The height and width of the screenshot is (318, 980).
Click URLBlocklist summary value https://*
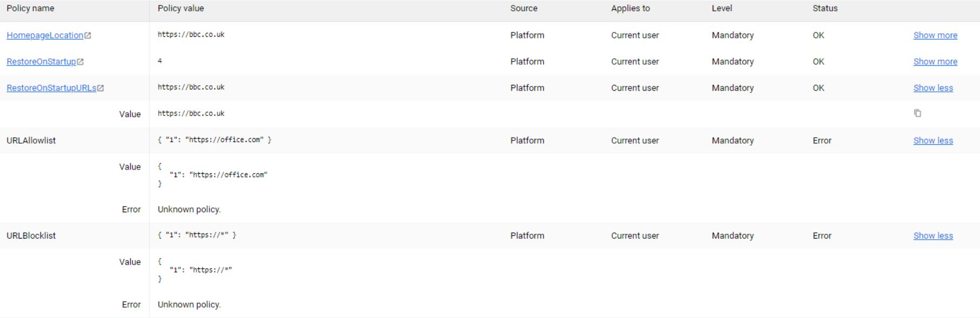coord(197,235)
